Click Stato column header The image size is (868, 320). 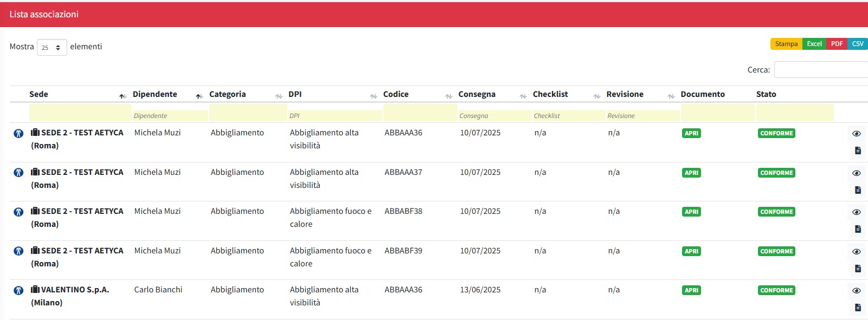point(766,94)
